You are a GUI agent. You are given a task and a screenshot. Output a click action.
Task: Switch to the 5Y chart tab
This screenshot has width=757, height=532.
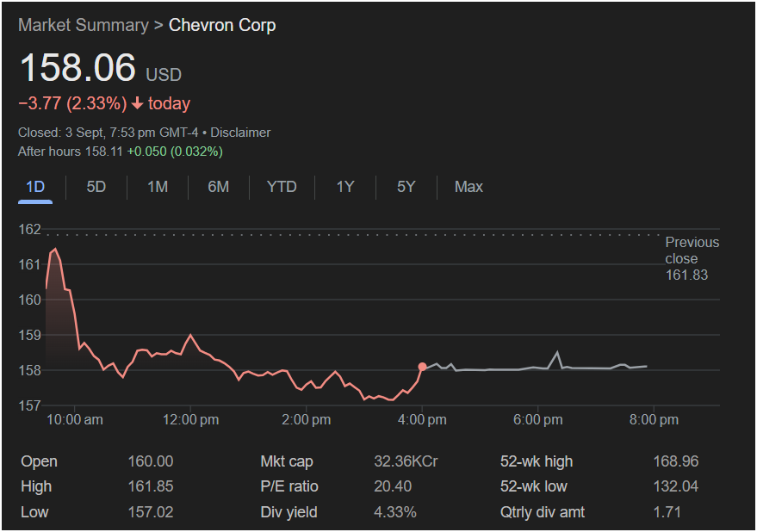pyautogui.click(x=406, y=187)
